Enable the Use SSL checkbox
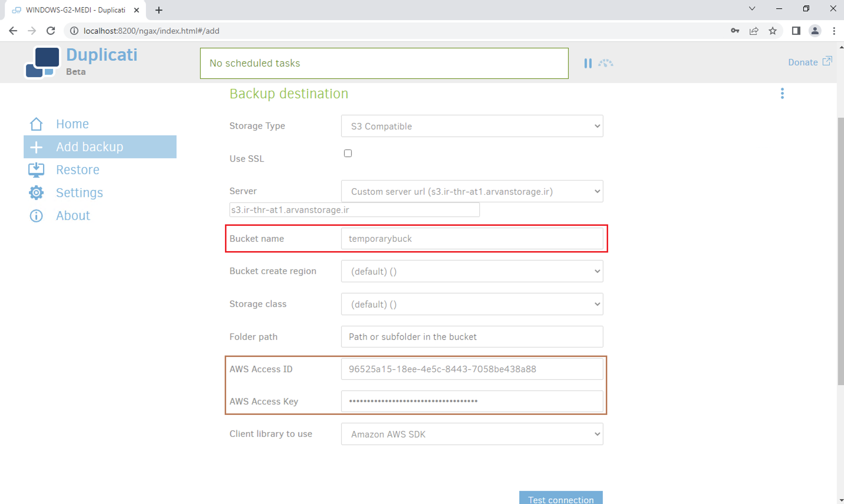This screenshot has height=504, width=844. point(347,153)
